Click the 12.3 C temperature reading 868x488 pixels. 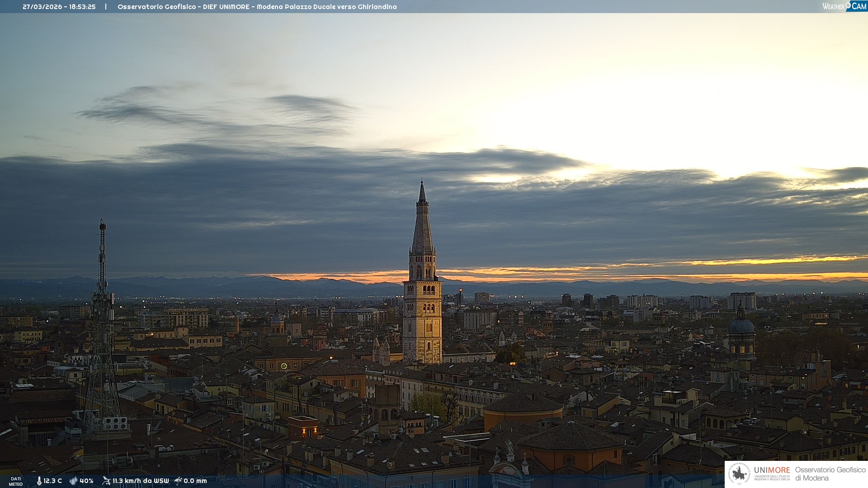click(53, 481)
